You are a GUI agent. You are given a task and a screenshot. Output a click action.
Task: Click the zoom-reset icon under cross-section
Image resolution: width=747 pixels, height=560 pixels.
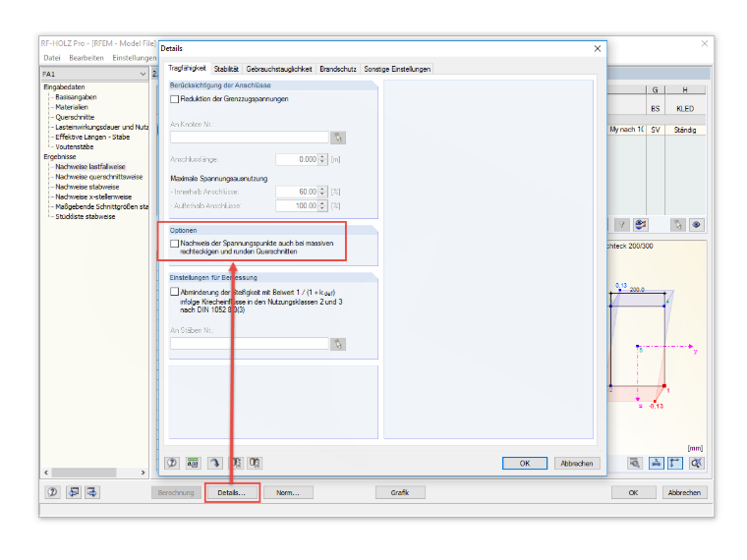point(697,463)
